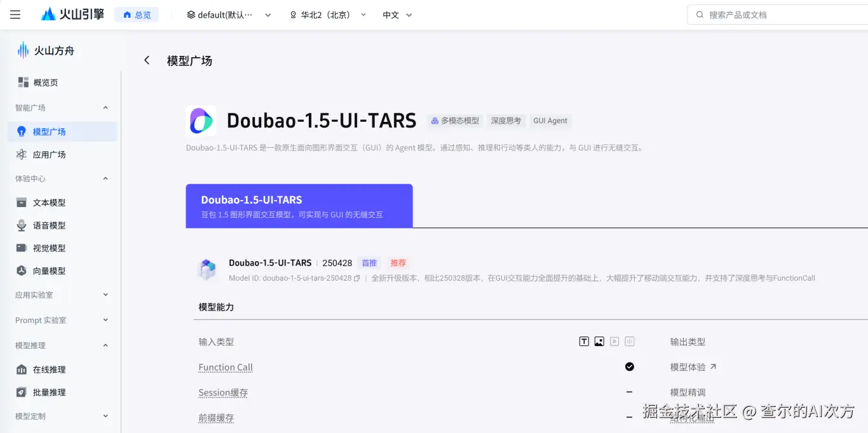Open the 中文 language dropdown
868x433 pixels.
click(x=397, y=15)
